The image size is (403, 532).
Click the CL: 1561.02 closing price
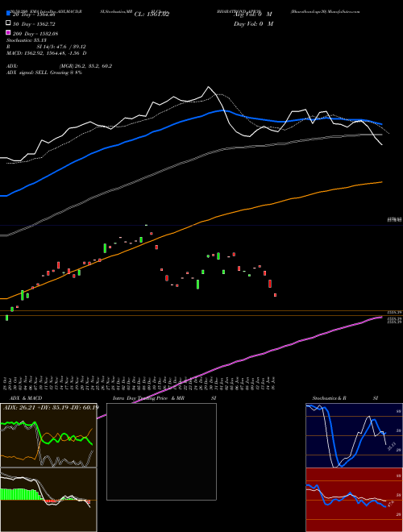(x=152, y=15)
